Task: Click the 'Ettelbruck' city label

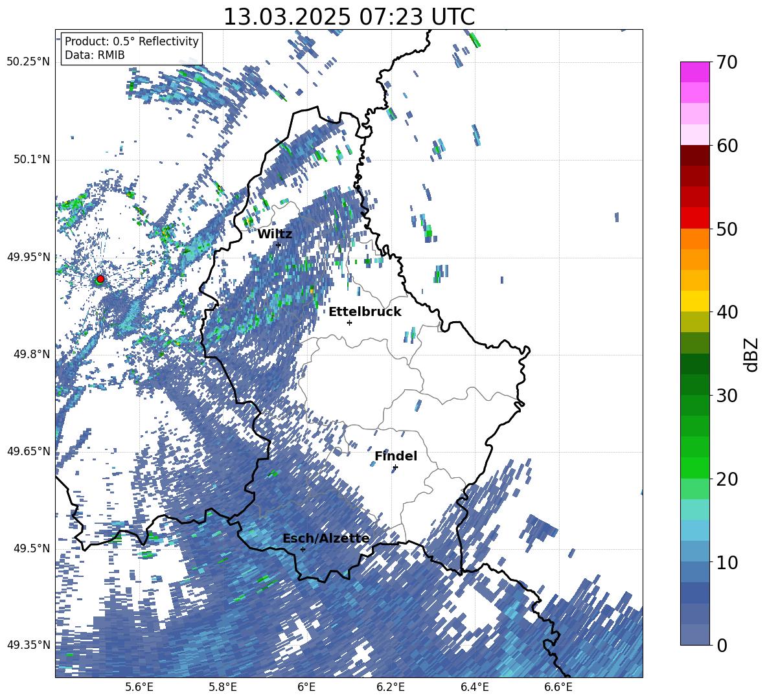Action: coord(365,311)
